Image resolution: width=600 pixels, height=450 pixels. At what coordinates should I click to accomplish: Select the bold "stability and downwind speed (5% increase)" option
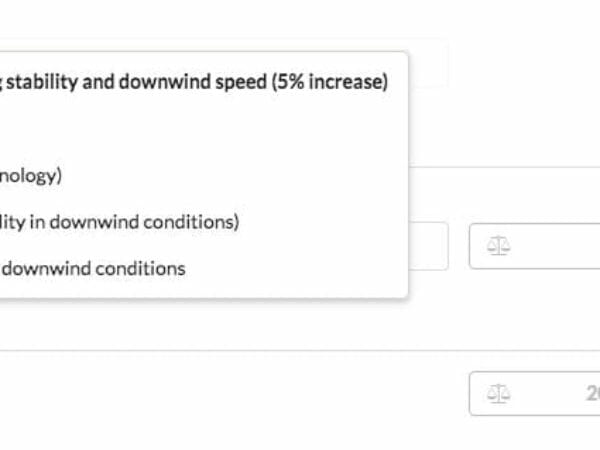194,82
